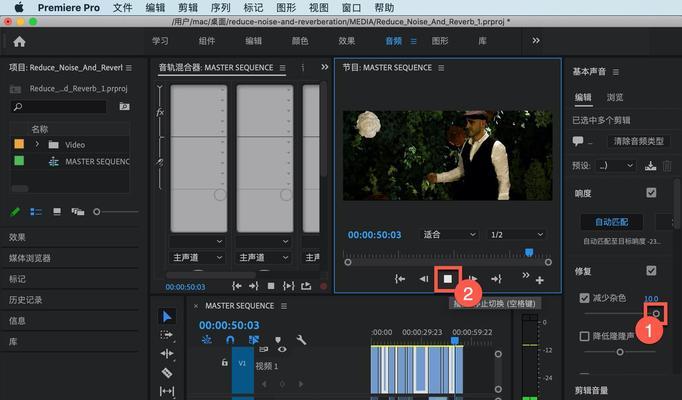Viewport: 682px width, 400px height.
Task: Click the mixer record button
Action: point(324,286)
